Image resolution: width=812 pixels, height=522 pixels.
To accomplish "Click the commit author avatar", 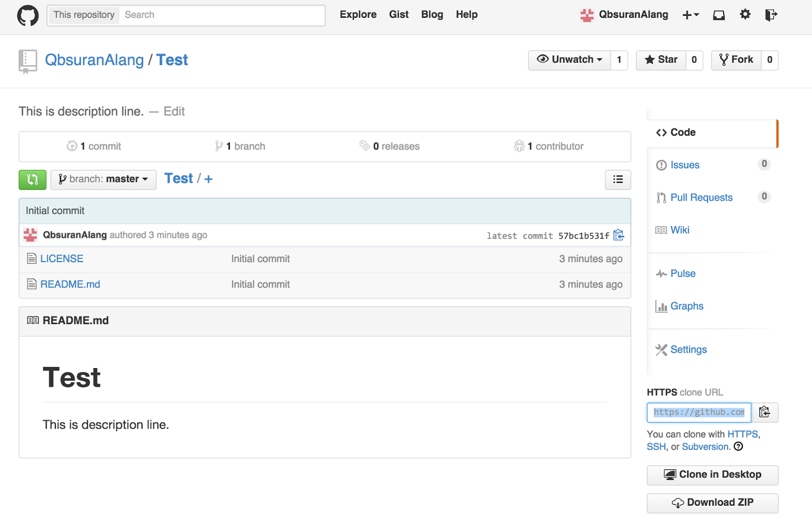I will pos(30,235).
